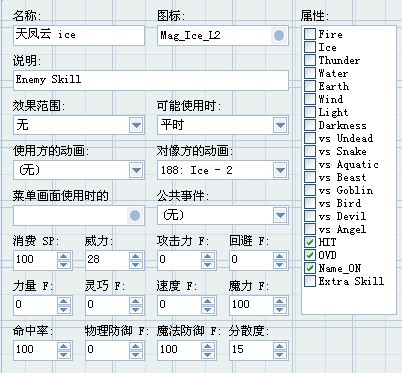Expand 使用方的动画 dropdown

136,170
